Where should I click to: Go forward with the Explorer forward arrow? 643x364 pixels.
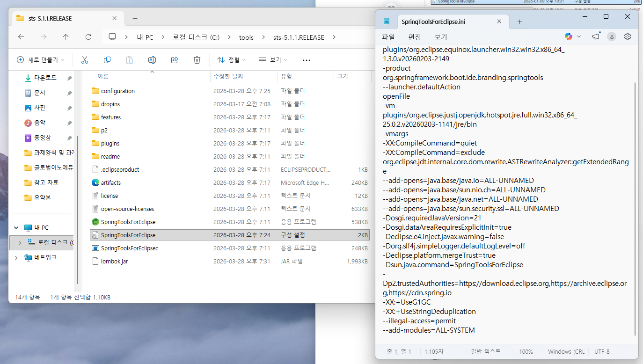pos(44,37)
